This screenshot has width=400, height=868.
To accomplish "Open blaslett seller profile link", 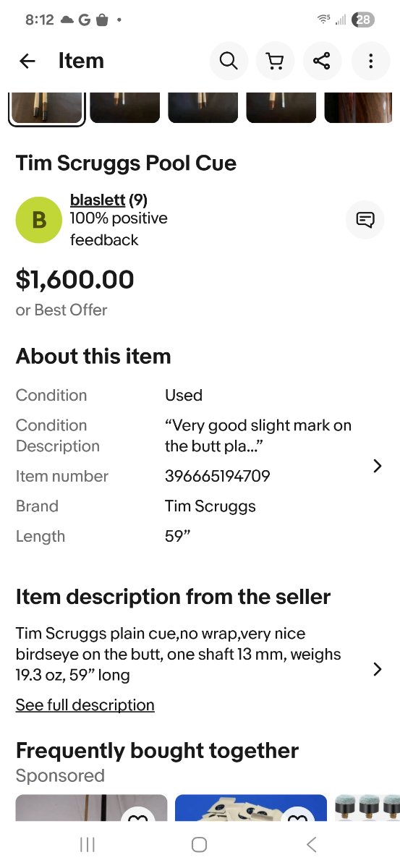I will tap(98, 200).
